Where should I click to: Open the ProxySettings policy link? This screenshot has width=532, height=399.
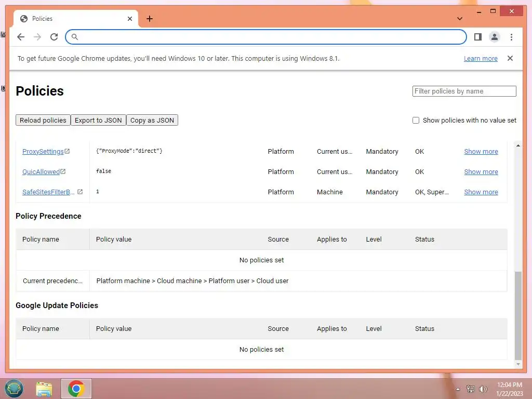click(x=43, y=151)
